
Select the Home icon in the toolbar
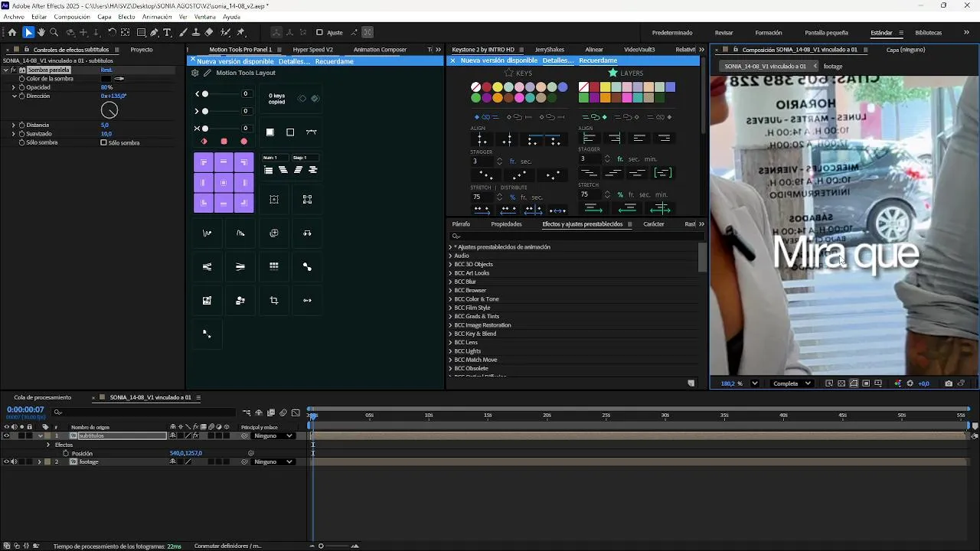click(x=12, y=32)
